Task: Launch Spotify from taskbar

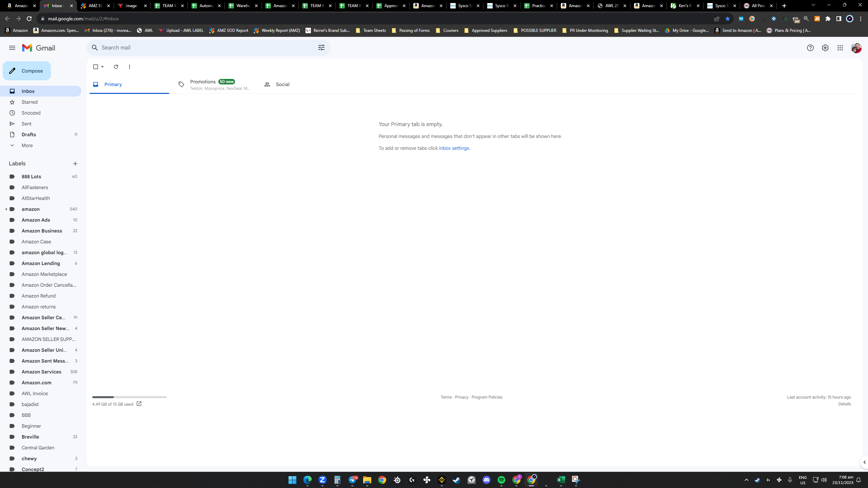Action: coord(501,480)
